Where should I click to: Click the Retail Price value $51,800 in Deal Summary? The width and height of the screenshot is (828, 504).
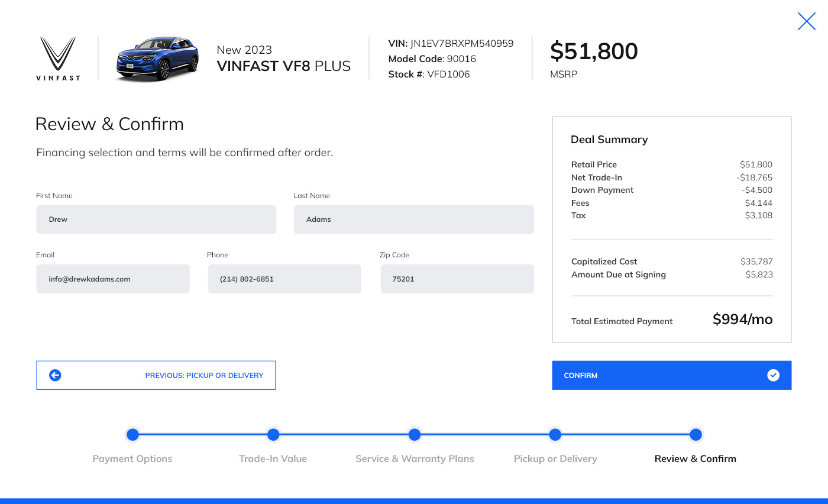pyautogui.click(x=756, y=164)
